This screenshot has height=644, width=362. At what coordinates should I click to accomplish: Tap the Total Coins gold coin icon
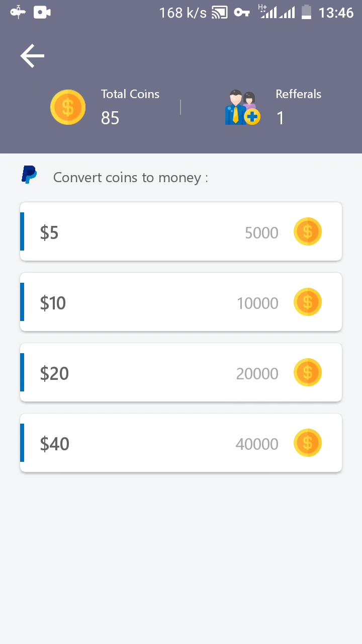(68, 107)
